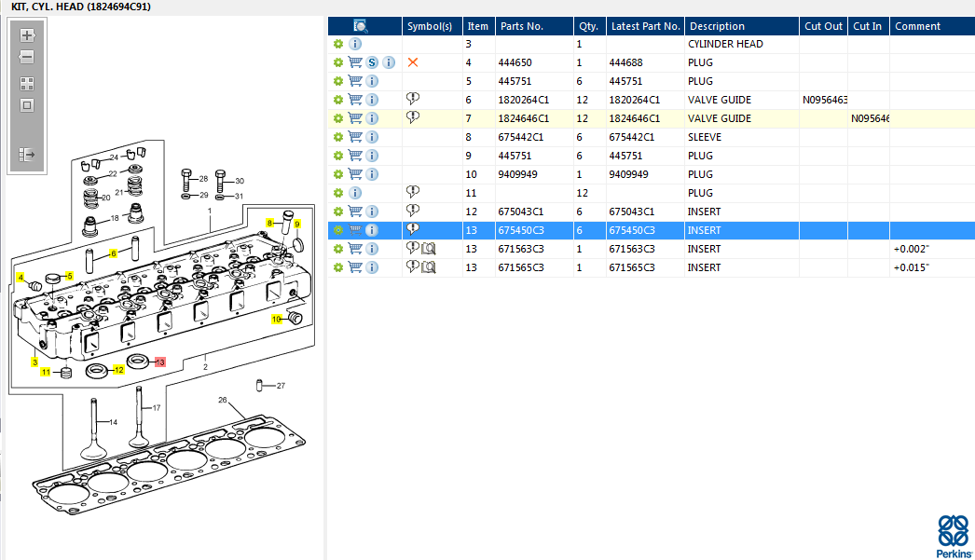Open the magnifier note icon for 671563C3
Viewport: 975px width, 560px height.
point(429,249)
